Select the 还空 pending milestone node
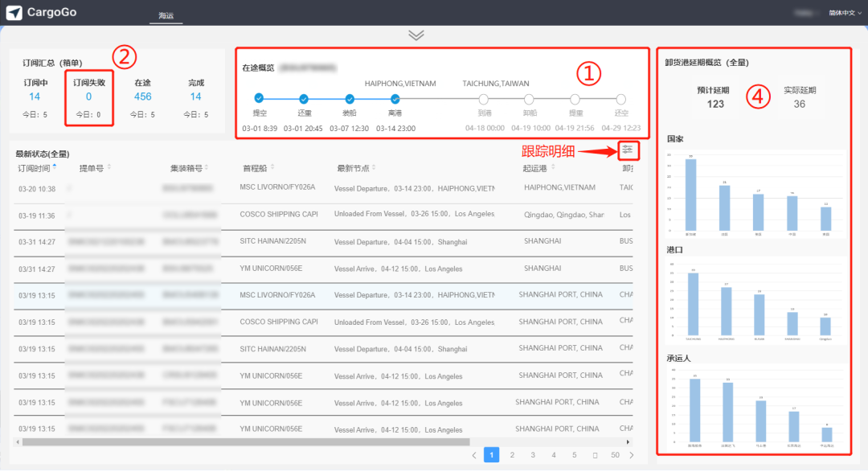 click(621, 99)
